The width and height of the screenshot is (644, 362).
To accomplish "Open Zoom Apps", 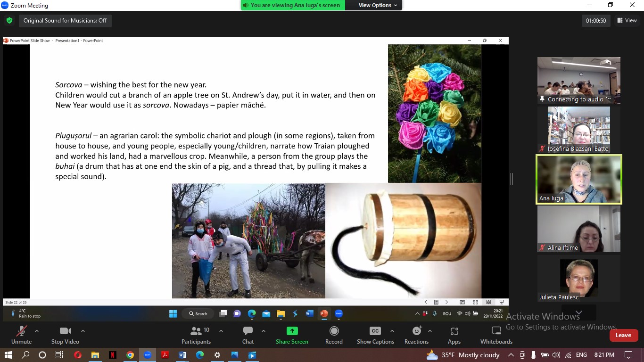I will click(x=454, y=335).
